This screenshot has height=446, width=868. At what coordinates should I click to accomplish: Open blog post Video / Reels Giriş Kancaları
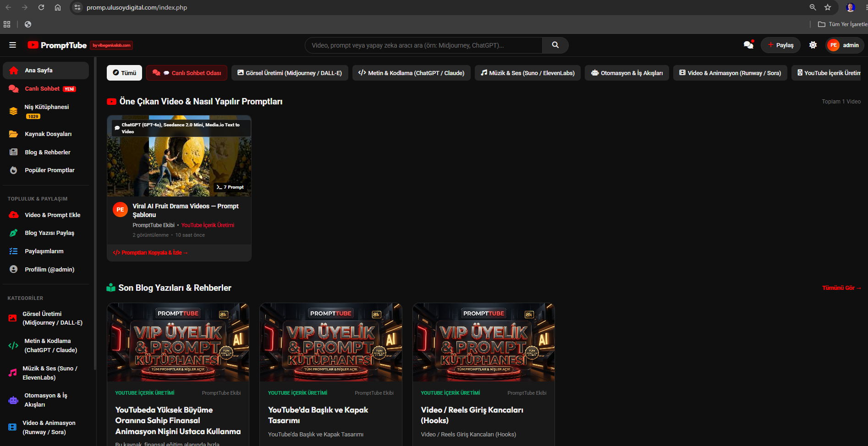point(472,415)
